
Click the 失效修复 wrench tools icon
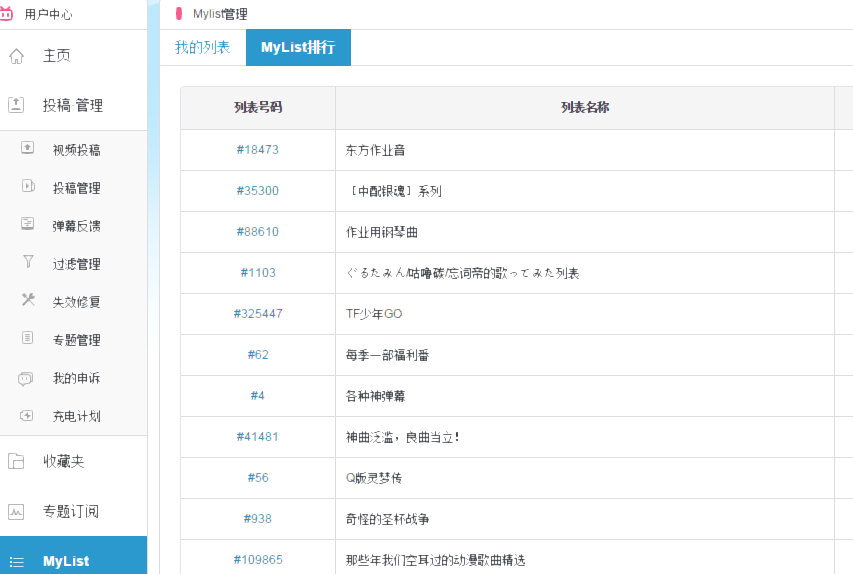tap(27, 301)
